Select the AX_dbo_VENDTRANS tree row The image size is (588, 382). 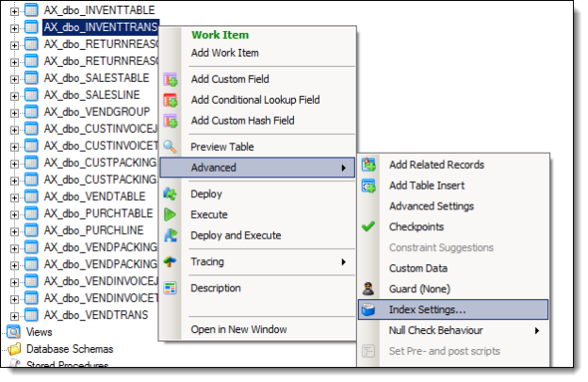tap(96, 314)
